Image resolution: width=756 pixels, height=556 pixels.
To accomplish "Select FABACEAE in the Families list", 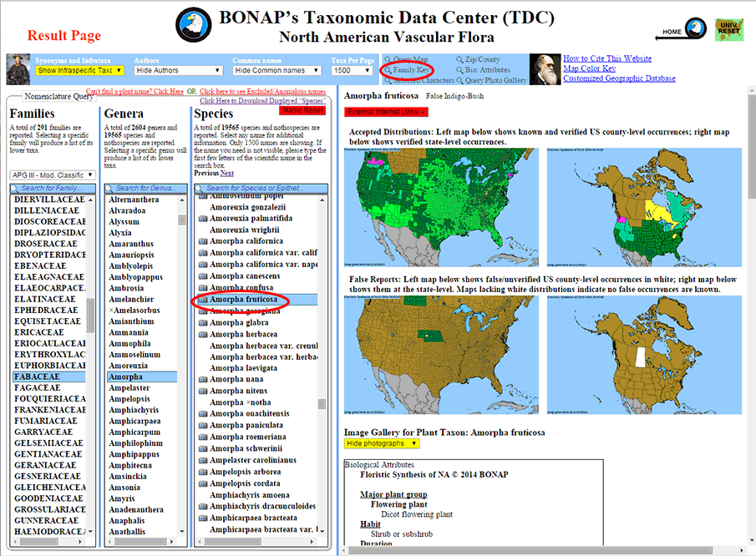I will coord(49,377).
